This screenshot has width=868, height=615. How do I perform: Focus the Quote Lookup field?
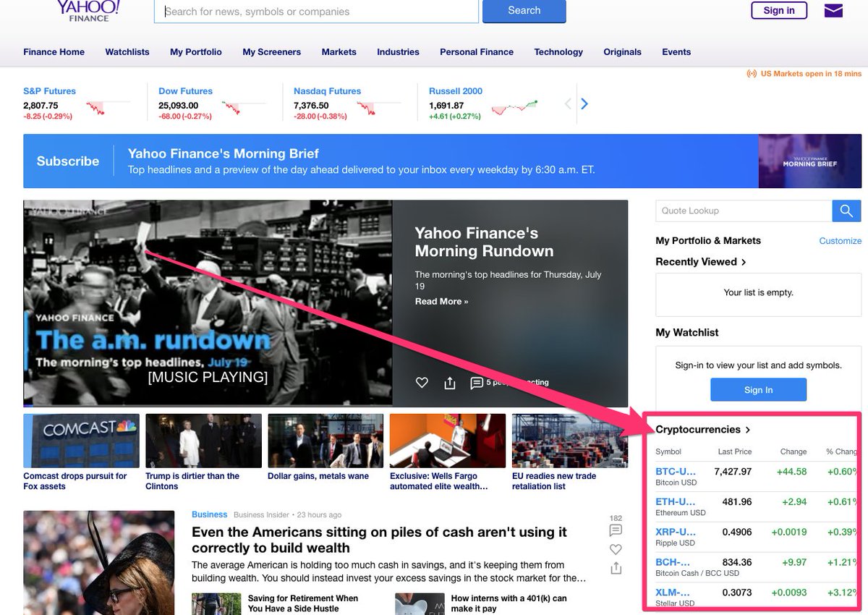point(744,211)
